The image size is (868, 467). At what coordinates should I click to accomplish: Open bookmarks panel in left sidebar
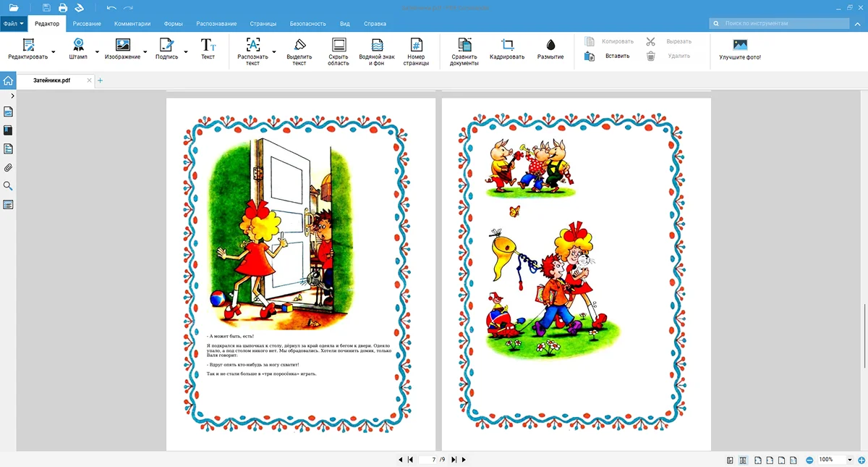tap(8, 131)
